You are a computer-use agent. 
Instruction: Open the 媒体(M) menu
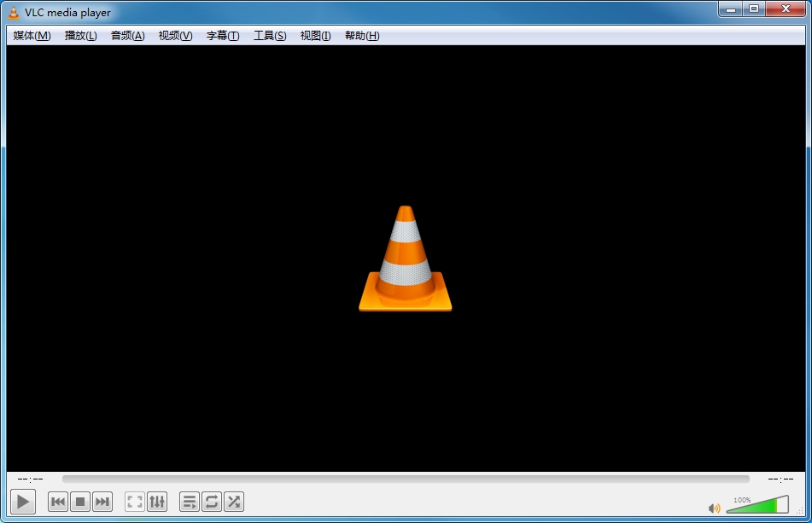coord(32,36)
